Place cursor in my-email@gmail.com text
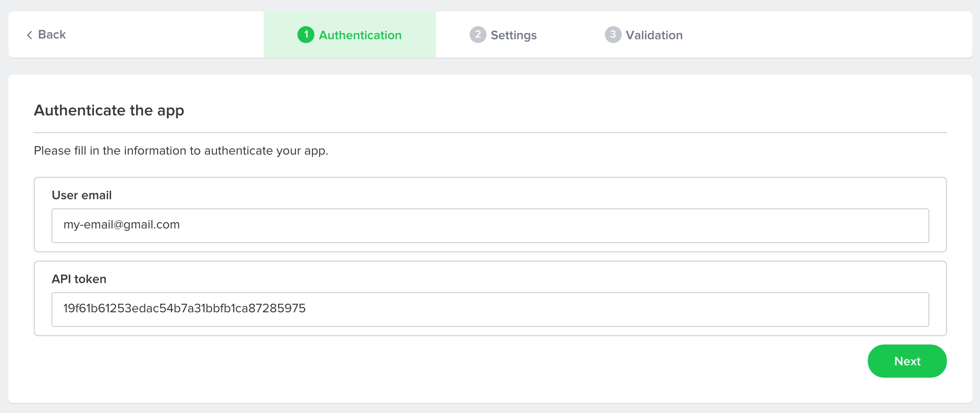This screenshot has width=980, height=413. [122, 224]
